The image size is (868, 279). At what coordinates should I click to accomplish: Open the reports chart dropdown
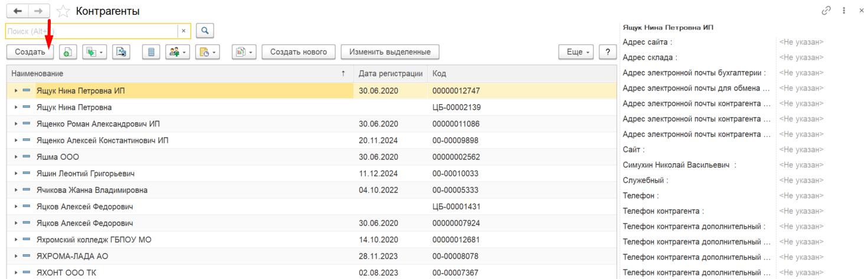(x=244, y=52)
